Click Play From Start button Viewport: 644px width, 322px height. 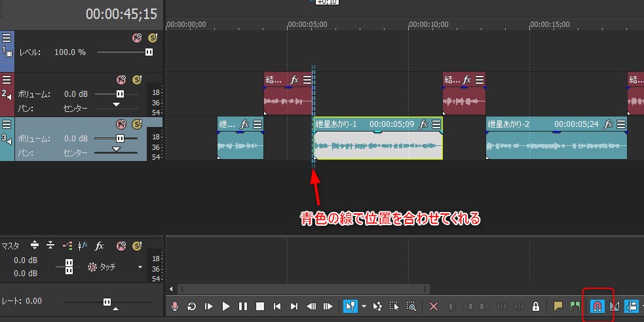pos(208,306)
